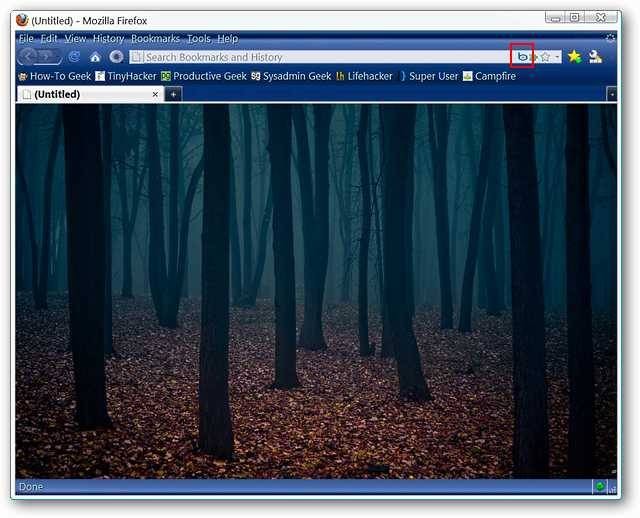Click the round button right of Home
Image resolution: width=640 pixels, height=518 pixels.
[116, 57]
